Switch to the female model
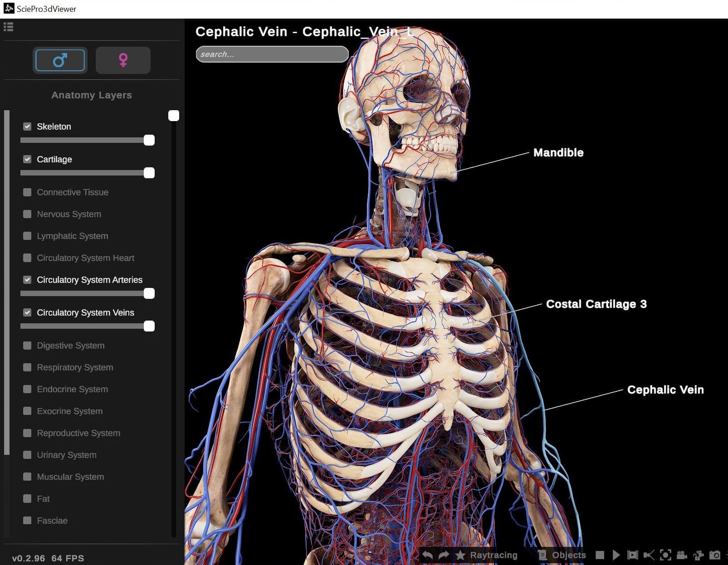 [123, 60]
